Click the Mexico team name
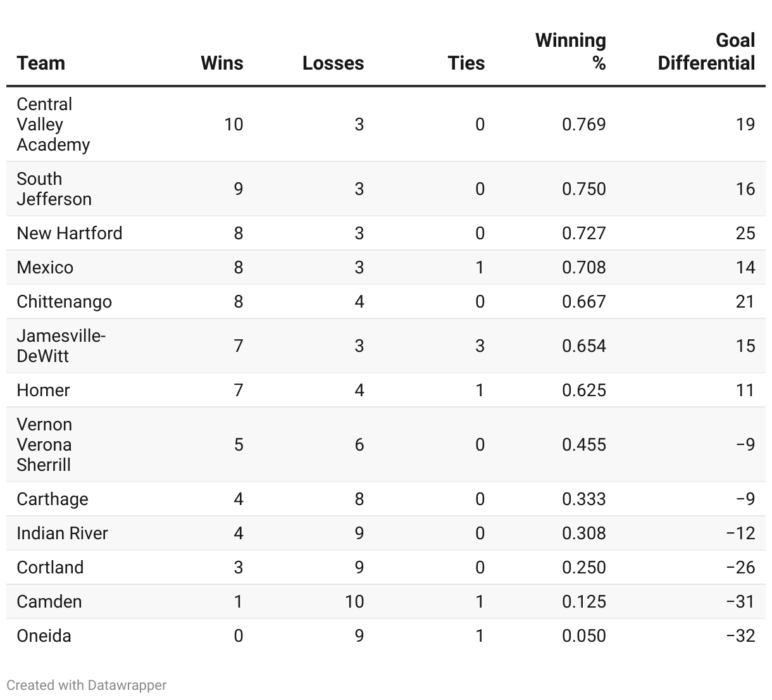Screen dimensions: 772x700 45,268
